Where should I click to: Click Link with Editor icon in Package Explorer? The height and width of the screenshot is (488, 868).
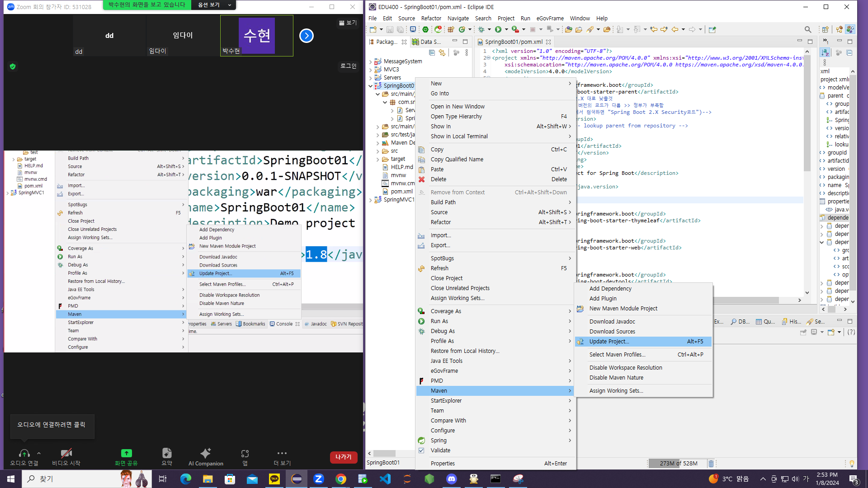click(442, 53)
